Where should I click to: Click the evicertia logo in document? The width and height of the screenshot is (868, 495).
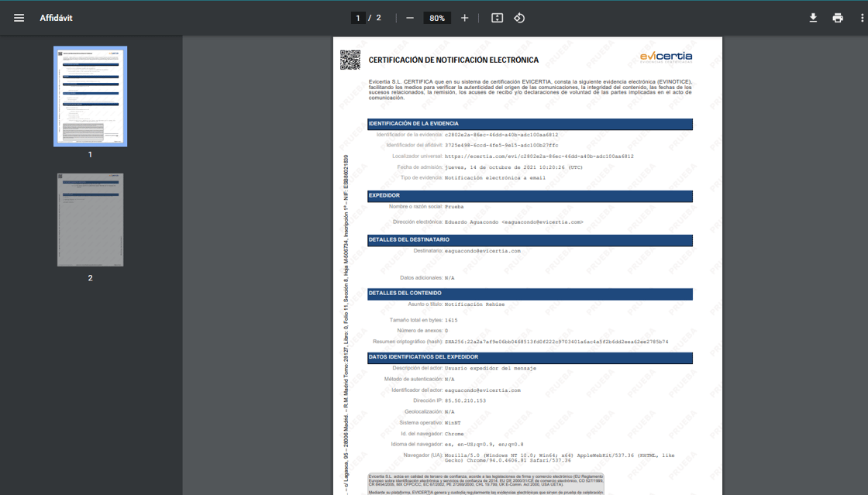click(x=666, y=57)
